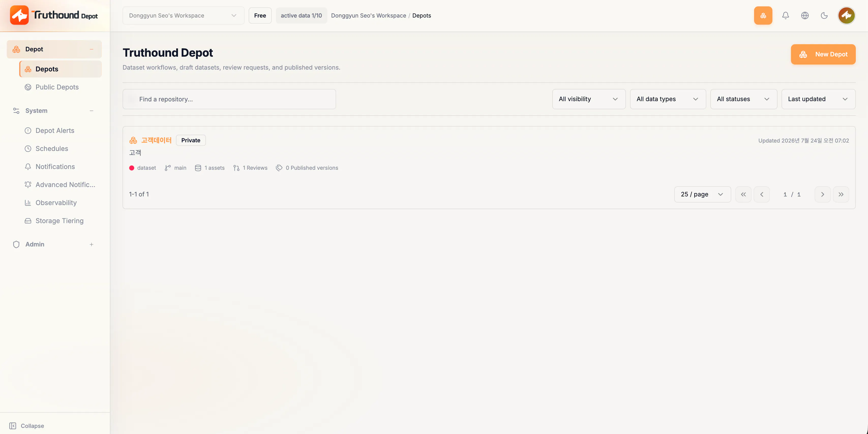The image size is (868, 434).
Task: Click the Depots item icon in sidebar
Action: point(28,69)
